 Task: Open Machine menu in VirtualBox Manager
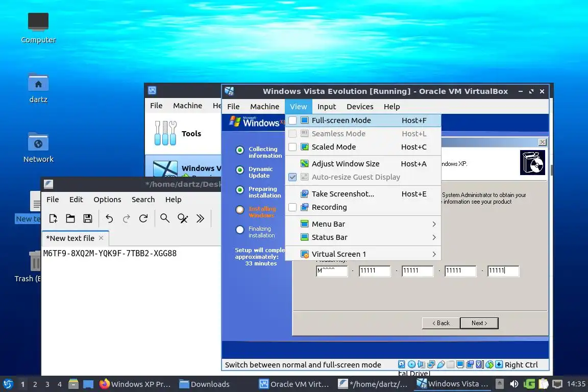[187, 106]
